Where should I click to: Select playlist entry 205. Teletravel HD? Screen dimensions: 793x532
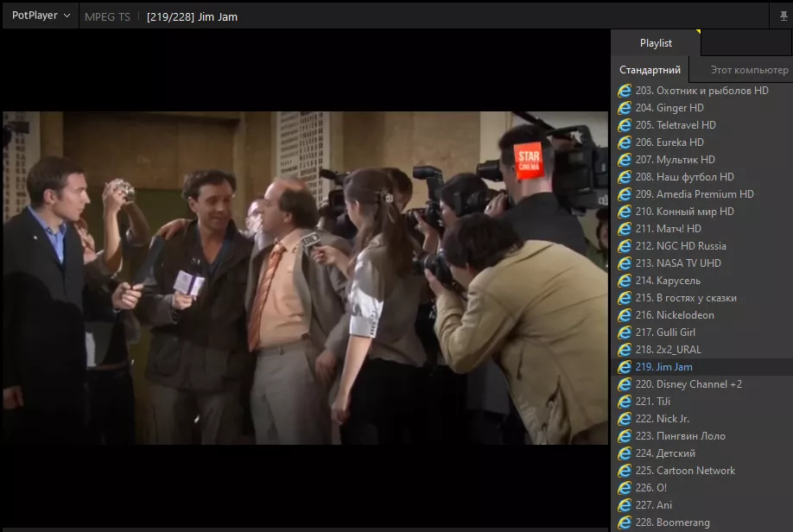[702, 125]
